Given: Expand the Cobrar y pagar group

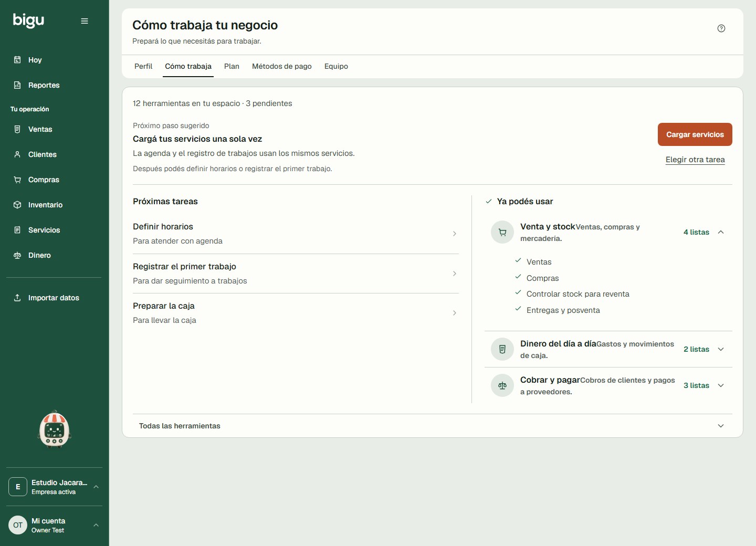Looking at the screenshot, I should click(x=721, y=385).
